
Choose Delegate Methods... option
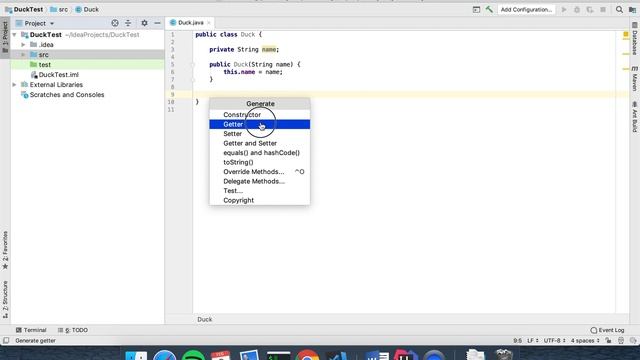click(x=260, y=181)
